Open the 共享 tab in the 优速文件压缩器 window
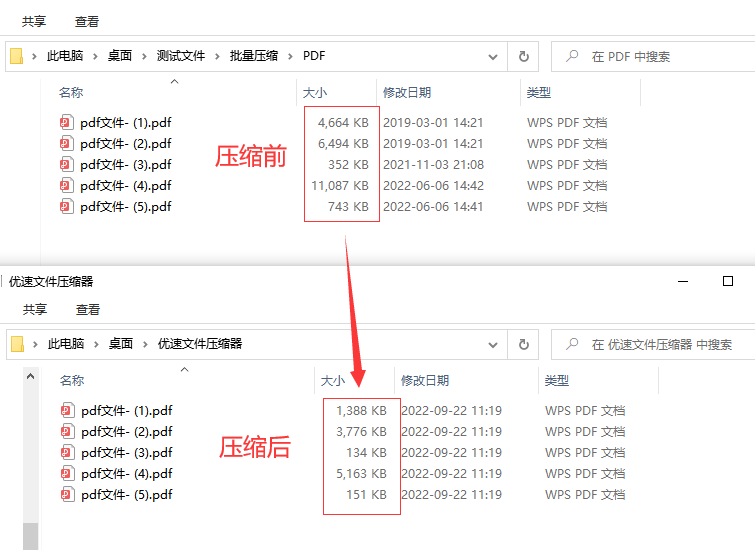Image resolution: width=755 pixels, height=550 pixels. click(35, 310)
